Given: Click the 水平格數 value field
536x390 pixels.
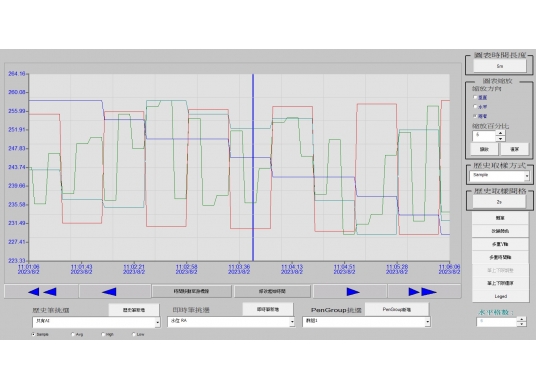Looking at the screenshot, I should pos(497,322).
